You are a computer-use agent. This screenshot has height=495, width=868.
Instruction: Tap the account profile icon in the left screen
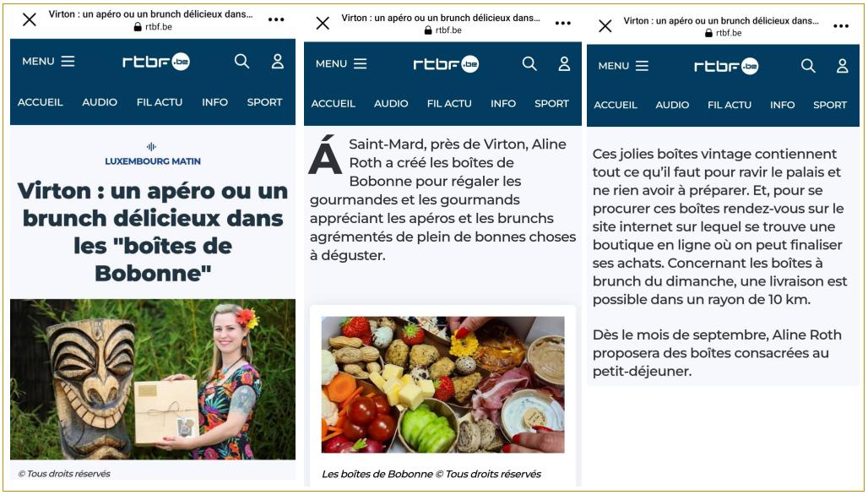[277, 62]
